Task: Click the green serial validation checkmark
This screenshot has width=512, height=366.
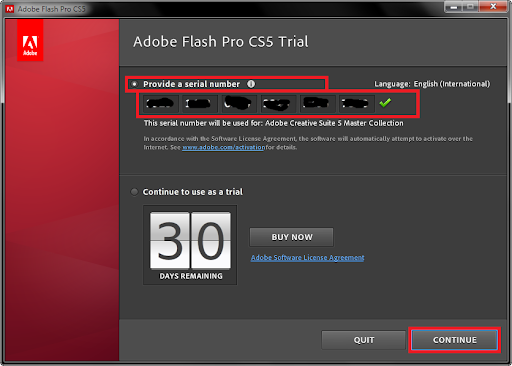Action: 385,103
